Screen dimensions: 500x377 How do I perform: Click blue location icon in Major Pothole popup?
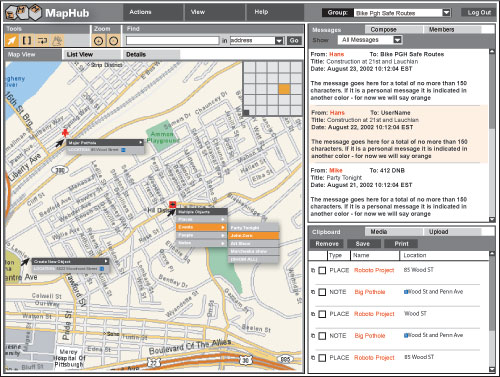pos(123,150)
